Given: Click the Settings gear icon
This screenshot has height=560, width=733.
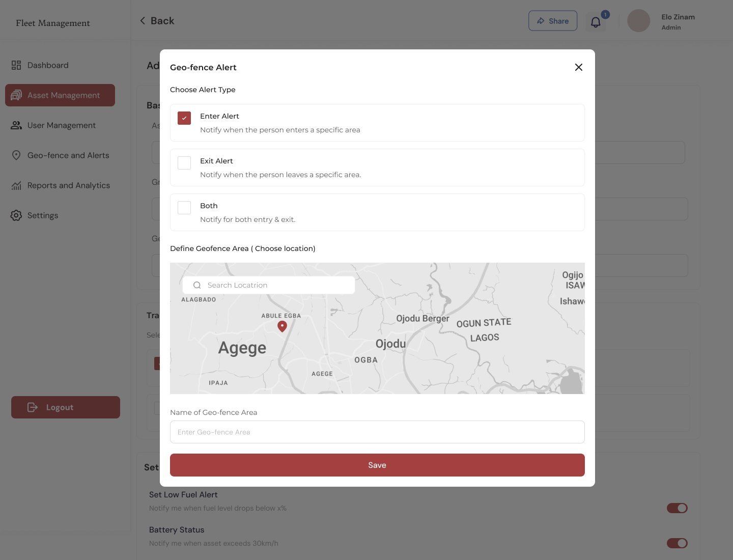Looking at the screenshot, I should [x=16, y=215].
